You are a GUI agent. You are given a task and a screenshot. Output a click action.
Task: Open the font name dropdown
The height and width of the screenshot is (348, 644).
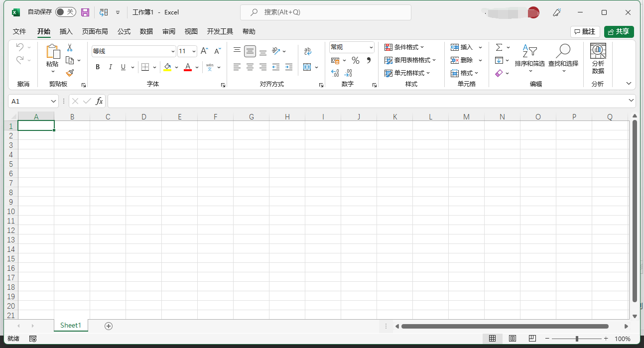click(173, 51)
